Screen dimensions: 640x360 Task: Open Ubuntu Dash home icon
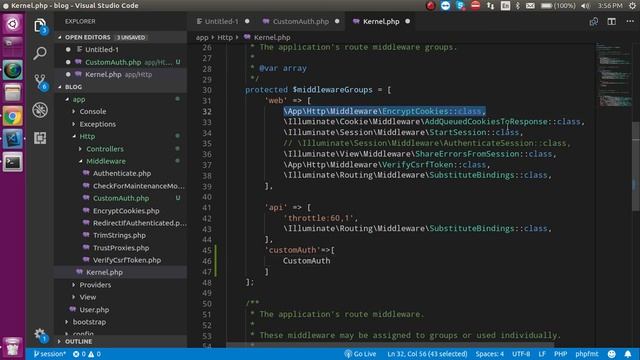click(13, 24)
